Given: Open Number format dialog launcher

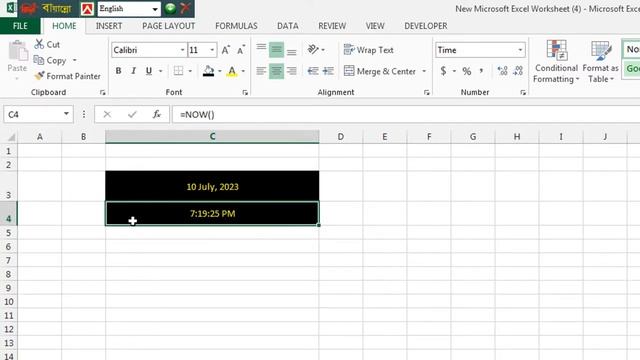Looking at the screenshot, I should pyautogui.click(x=523, y=93).
